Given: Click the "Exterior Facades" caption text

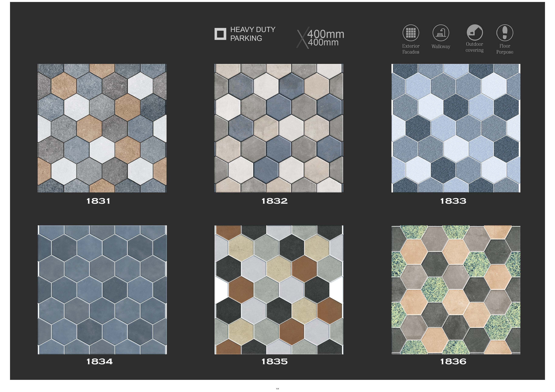Looking at the screenshot, I should click(411, 49).
